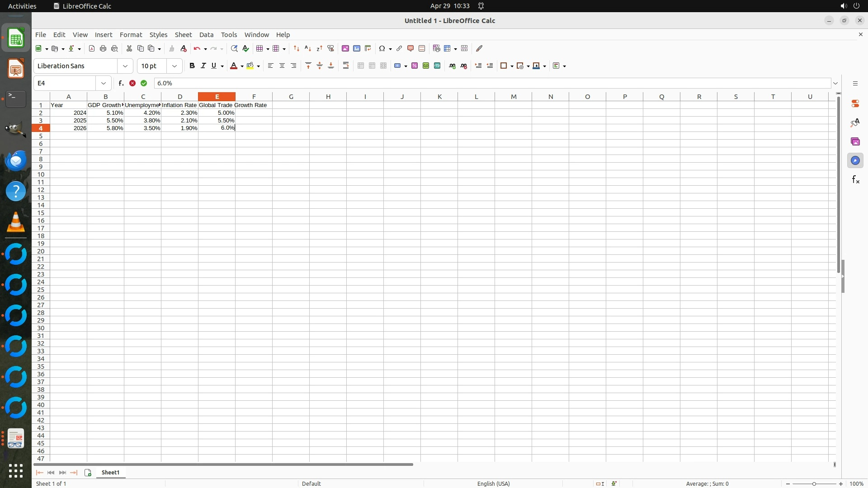Toggle Bold formatting

coord(192,66)
